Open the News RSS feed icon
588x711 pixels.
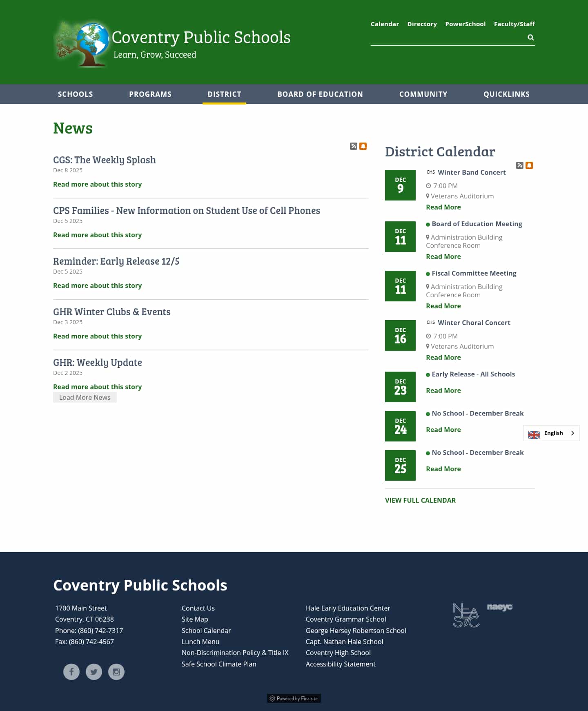click(x=354, y=146)
